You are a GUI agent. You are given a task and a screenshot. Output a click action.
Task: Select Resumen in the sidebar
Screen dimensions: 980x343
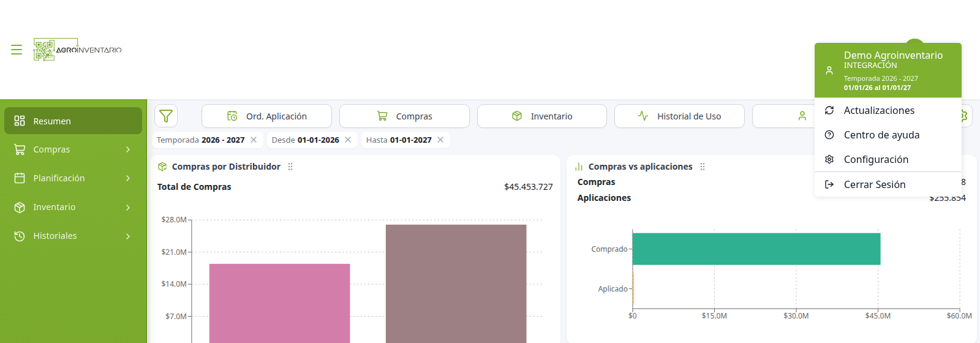(73, 121)
